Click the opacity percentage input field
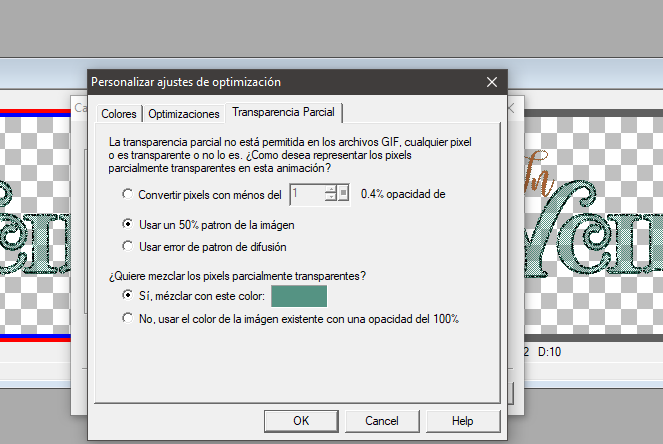This screenshot has height=444, width=663. [x=305, y=194]
